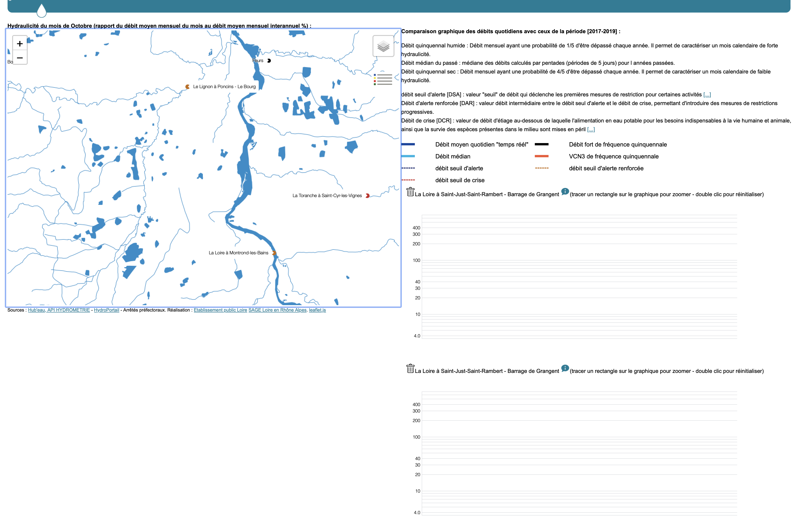Open the leaflet.js link

[317, 310]
